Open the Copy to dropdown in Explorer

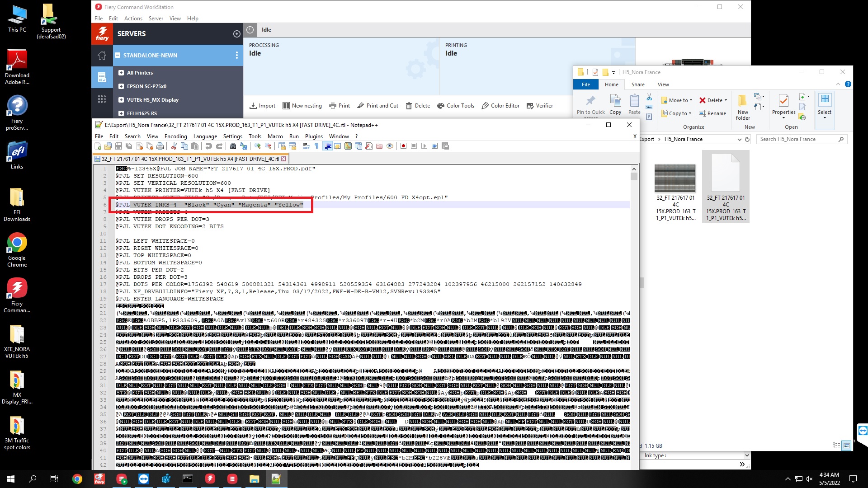677,113
